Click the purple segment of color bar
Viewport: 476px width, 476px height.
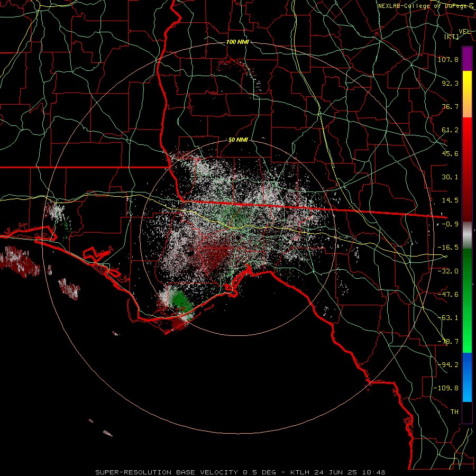click(x=467, y=59)
